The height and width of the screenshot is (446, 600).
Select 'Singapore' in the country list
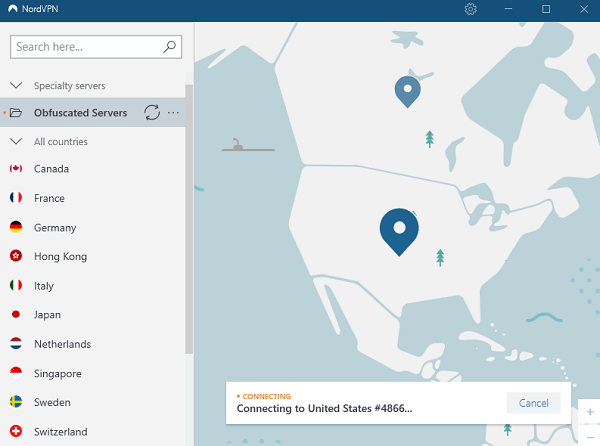(57, 373)
